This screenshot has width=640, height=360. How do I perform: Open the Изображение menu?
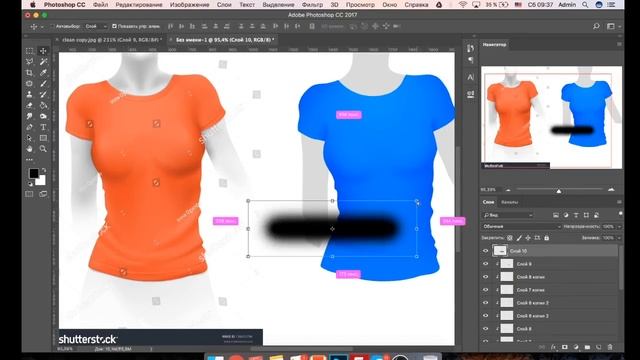click(189, 5)
